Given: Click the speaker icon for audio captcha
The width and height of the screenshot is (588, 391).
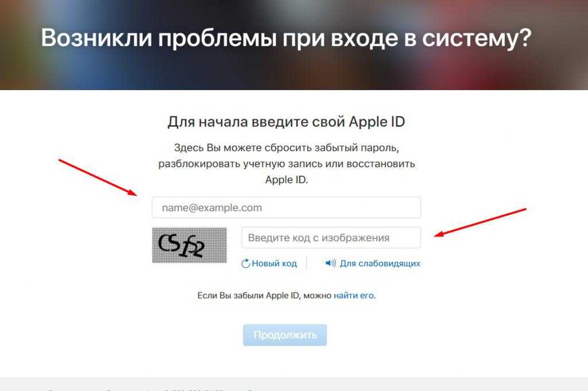Looking at the screenshot, I should (330, 263).
